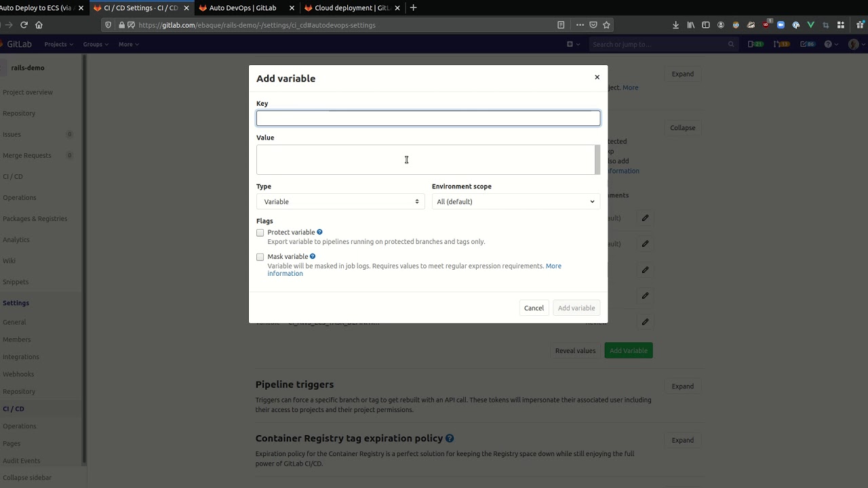Open the Type dropdown showing Variable
This screenshot has width=868, height=488.
pyautogui.click(x=340, y=202)
